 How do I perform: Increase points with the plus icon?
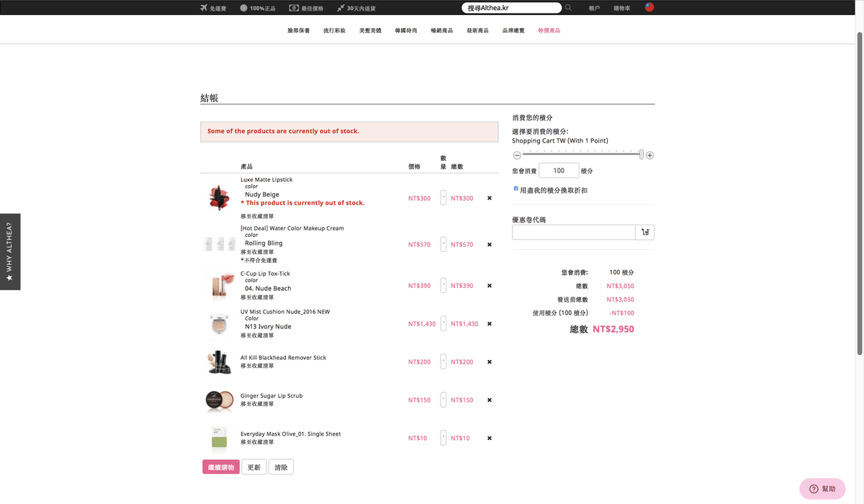(649, 155)
